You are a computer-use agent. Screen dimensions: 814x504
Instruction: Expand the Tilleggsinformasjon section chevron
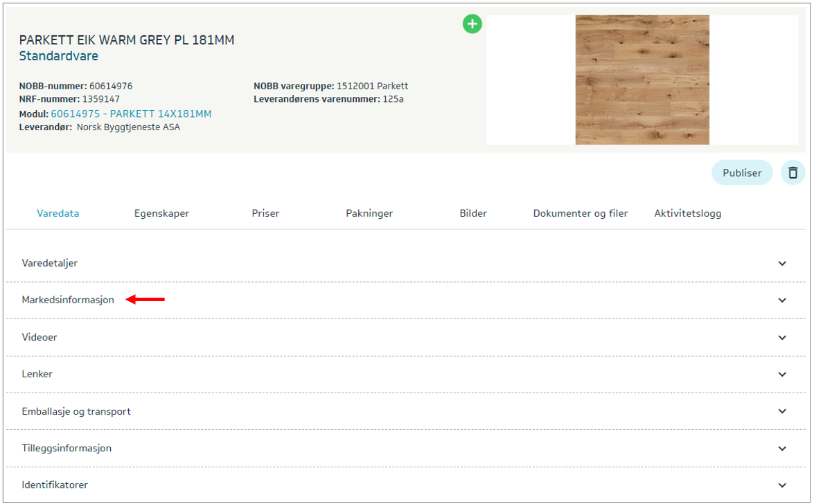(782, 449)
